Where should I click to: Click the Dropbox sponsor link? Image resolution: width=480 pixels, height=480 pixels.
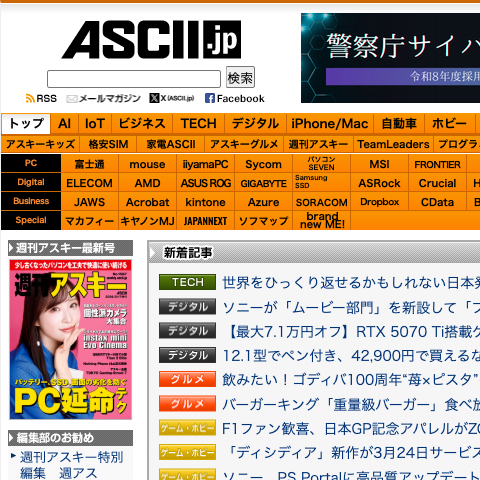pos(379,202)
